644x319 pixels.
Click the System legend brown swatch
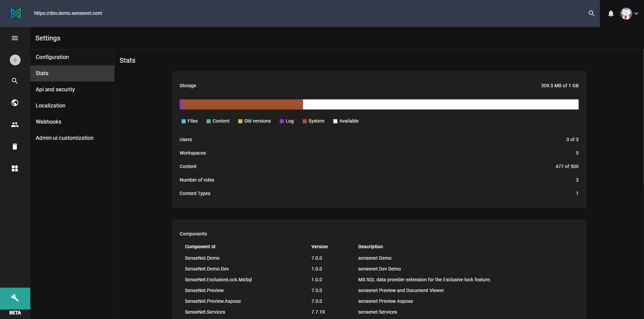[x=305, y=121]
